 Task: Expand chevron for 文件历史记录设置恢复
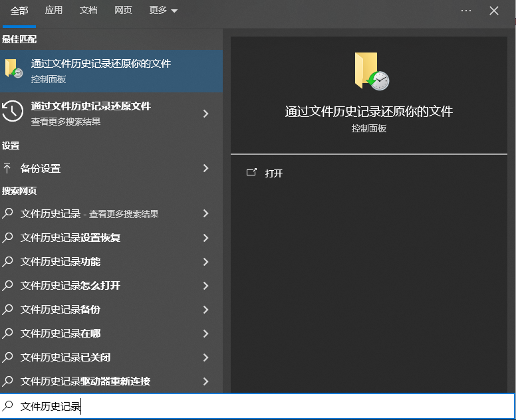[206, 238]
